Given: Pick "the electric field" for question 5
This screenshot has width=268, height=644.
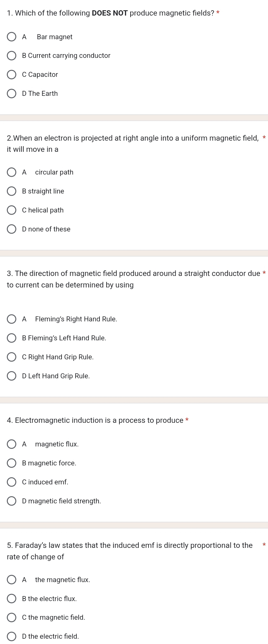Looking at the screenshot, I should [12, 637].
